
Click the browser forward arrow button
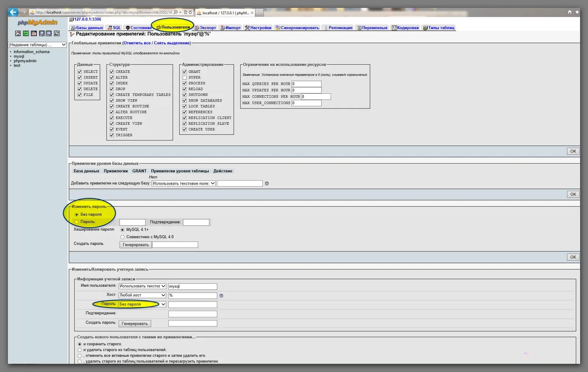[24, 12]
